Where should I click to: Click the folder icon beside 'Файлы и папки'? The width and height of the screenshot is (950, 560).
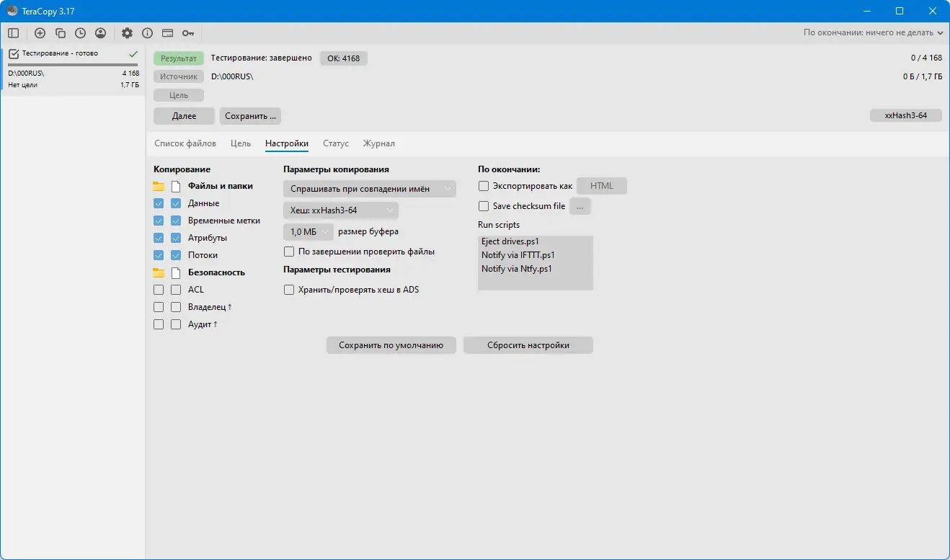point(159,186)
